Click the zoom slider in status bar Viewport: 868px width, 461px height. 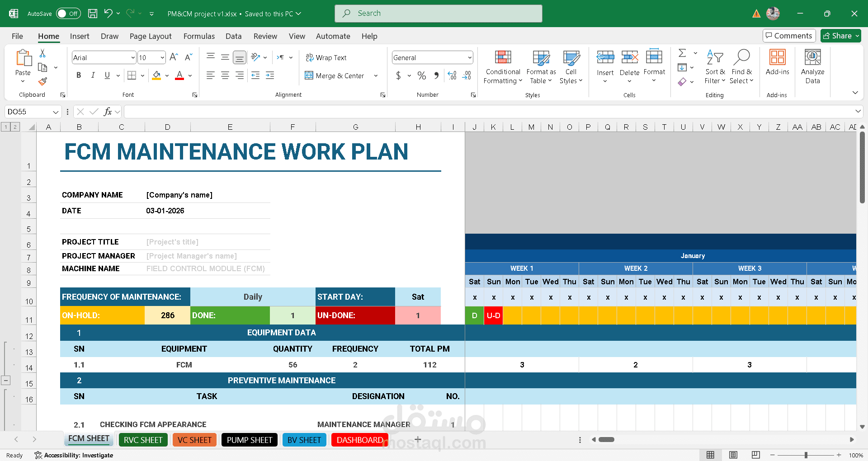pos(806,455)
